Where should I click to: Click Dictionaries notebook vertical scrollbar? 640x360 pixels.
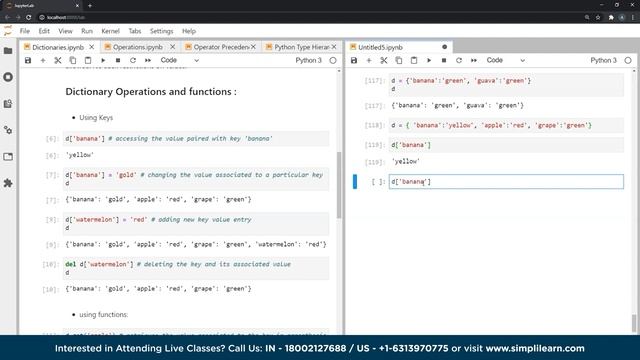[x=339, y=184]
